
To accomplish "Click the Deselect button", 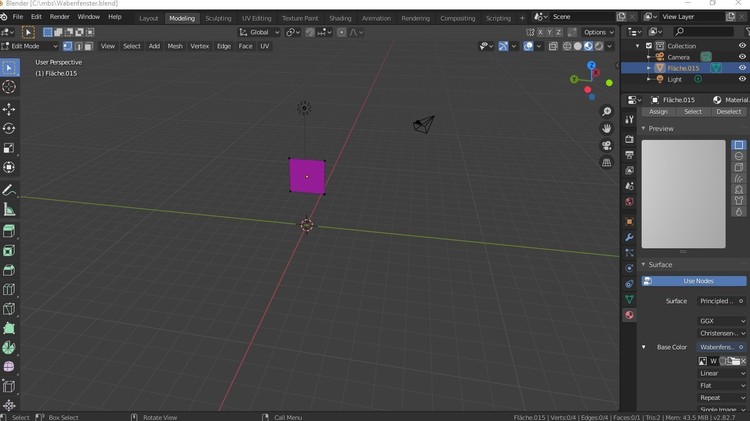I will (x=728, y=111).
